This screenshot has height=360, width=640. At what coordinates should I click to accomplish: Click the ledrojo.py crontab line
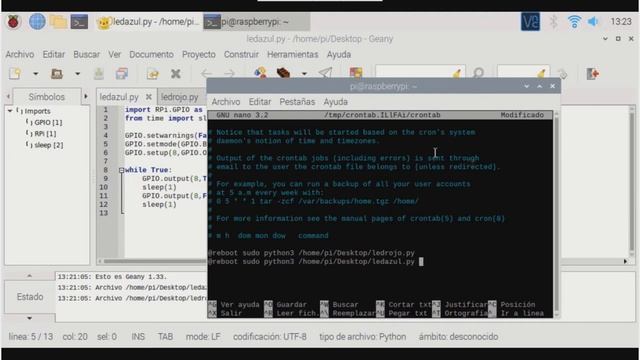[x=311, y=253]
